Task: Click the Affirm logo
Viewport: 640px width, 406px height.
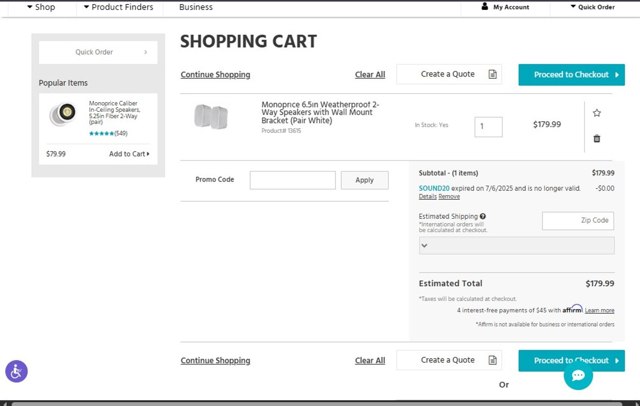Action: (x=573, y=309)
